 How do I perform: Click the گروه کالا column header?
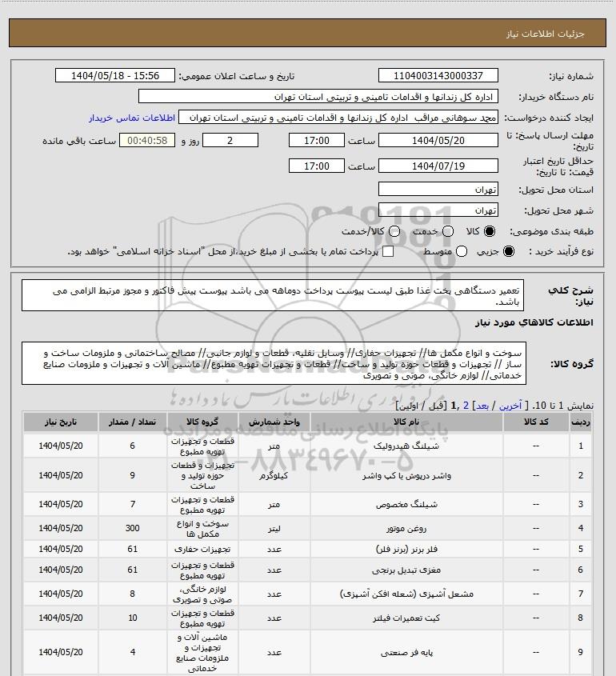pos(202,422)
